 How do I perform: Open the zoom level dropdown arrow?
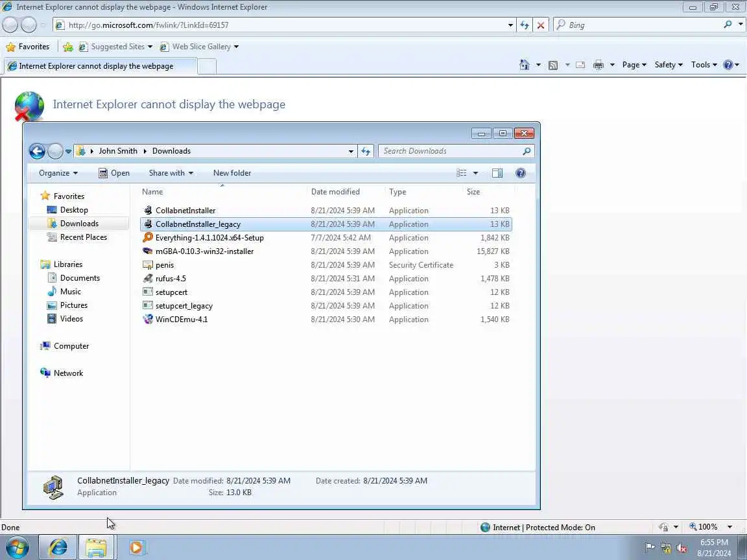730,527
